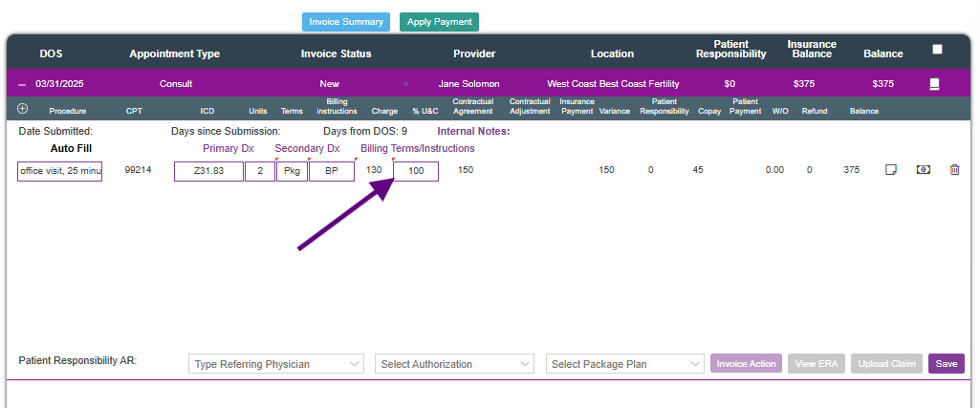Viewport: 980px width, 408px height.
Task: Click the Internal Notes label
Action: [473, 131]
